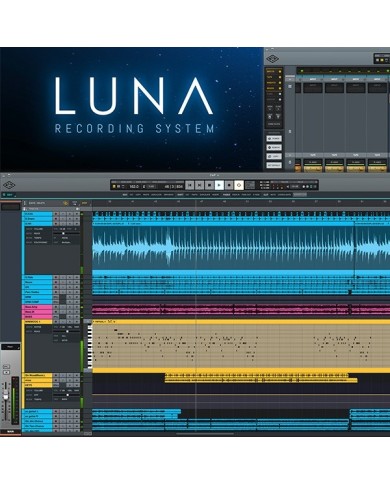Click the yellow circular icon in track list header
This screenshot has width=390, height=484.
tap(66, 203)
